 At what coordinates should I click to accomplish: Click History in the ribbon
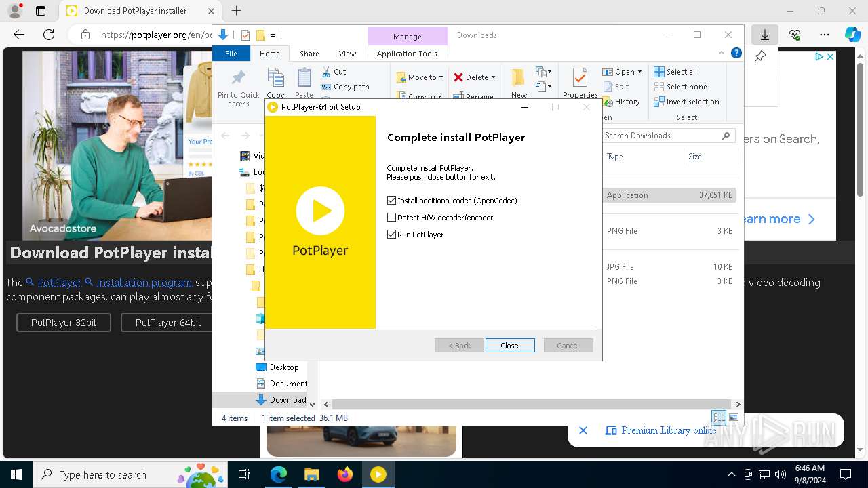click(x=620, y=102)
